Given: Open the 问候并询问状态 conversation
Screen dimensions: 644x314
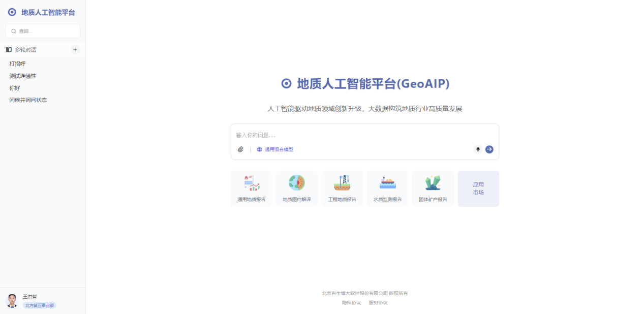Looking at the screenshot, I should (x=28, y=100).
